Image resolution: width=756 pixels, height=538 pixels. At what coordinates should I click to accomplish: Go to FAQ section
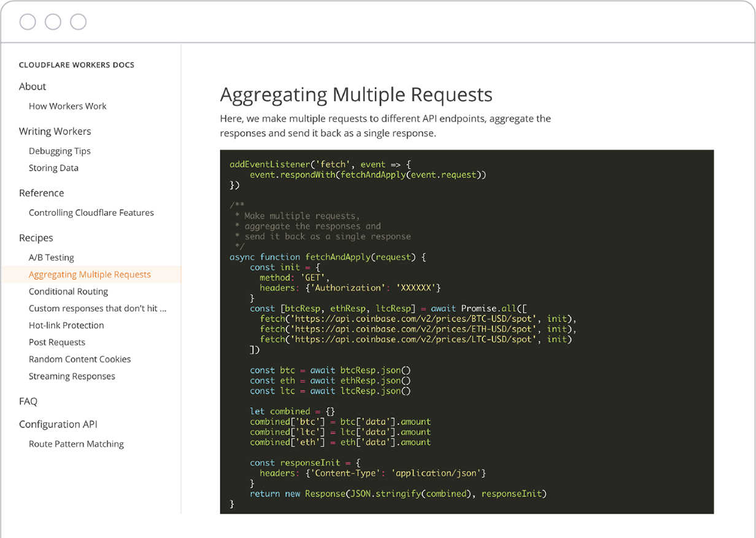point(28,401)
